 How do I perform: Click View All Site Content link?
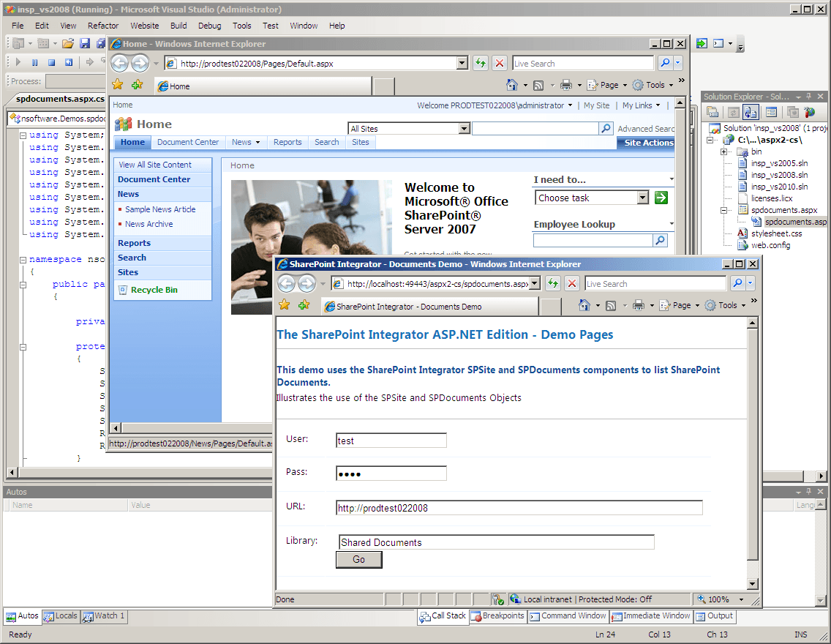[155, 165]
